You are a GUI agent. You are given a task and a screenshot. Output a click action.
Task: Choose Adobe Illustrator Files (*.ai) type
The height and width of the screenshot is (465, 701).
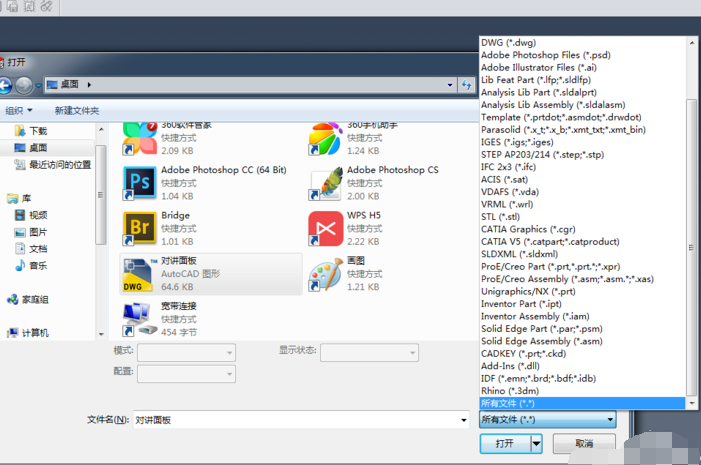[x=583, y=68]
